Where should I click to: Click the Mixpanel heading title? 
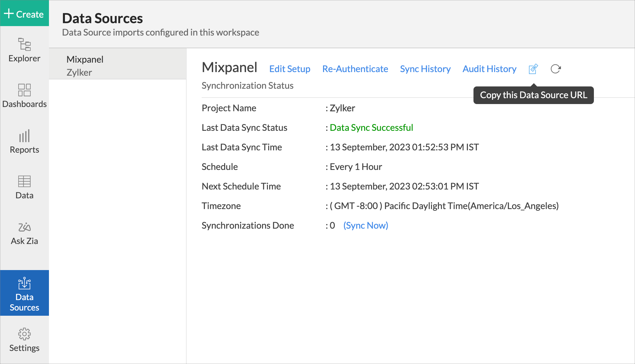[x=229, y=68]
